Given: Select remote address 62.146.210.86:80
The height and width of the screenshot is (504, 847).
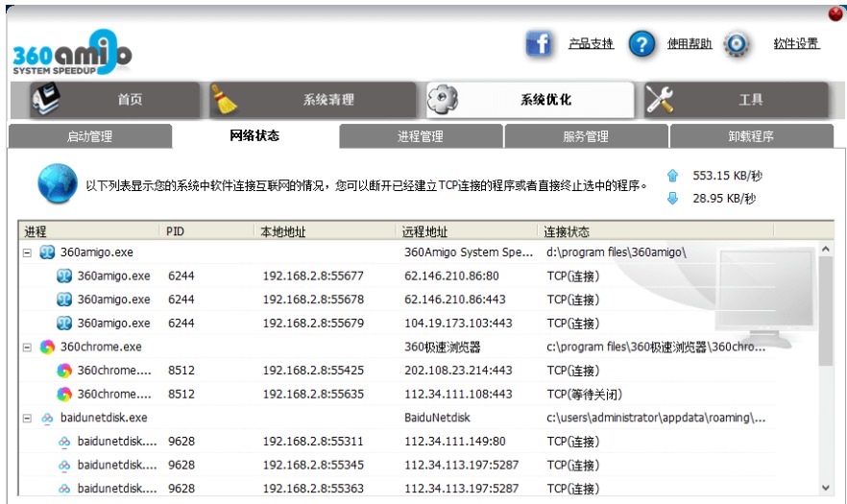Looking at the screenshot, I should pos(451,276).
